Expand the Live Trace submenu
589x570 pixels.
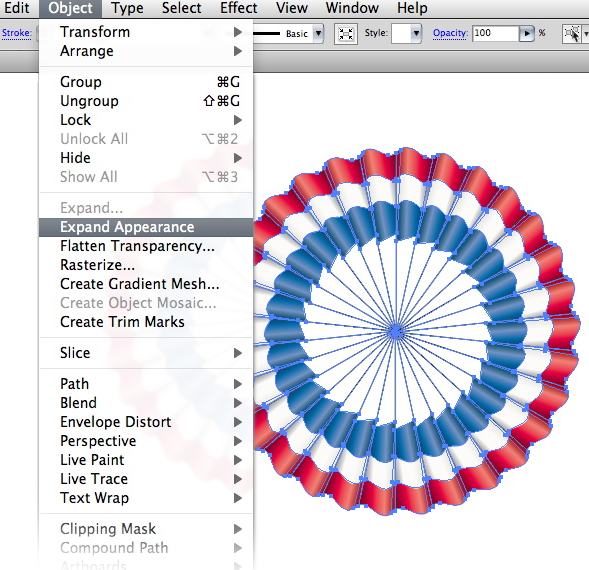[146, 479]
